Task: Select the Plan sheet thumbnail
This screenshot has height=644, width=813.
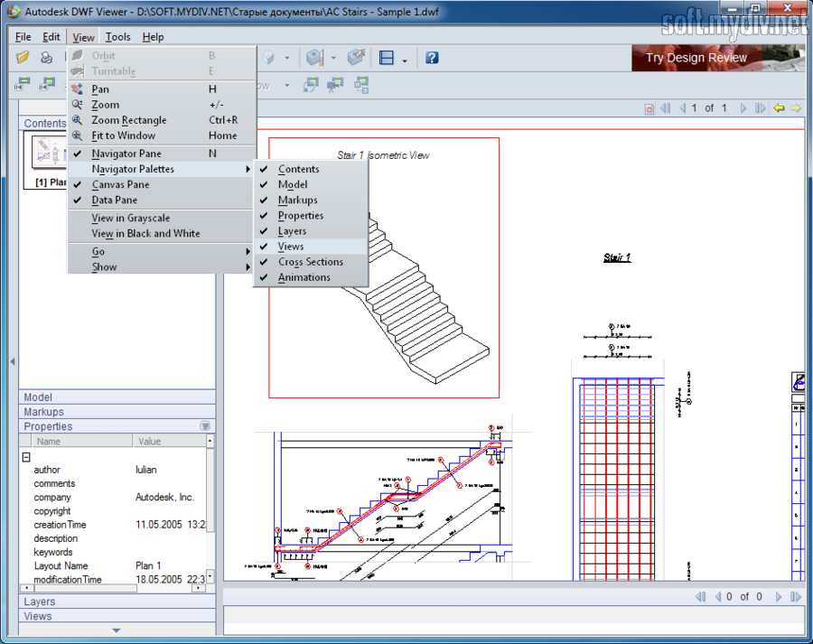Action: point(46,162)
